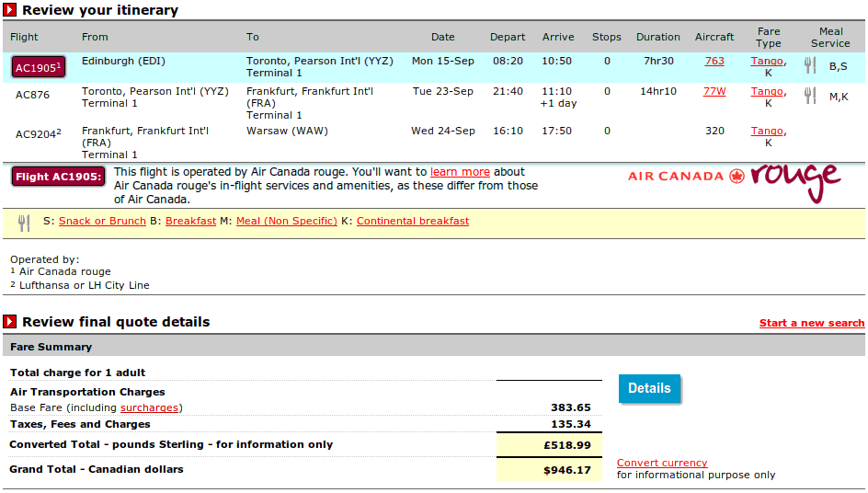Select the AC1905 flight number badge

click(x=39, y=67)
